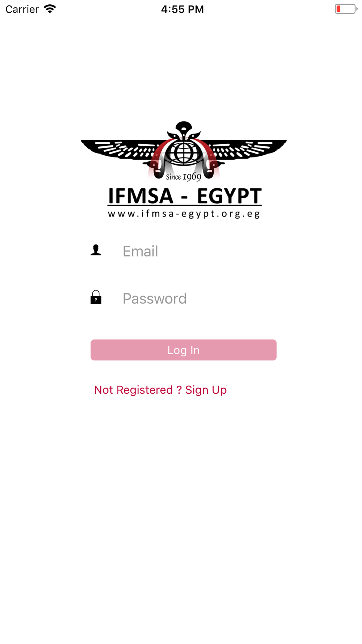Screen dimensions: 362x644
Task: Click the 'Not Registered ?' text
Action: 138,390
